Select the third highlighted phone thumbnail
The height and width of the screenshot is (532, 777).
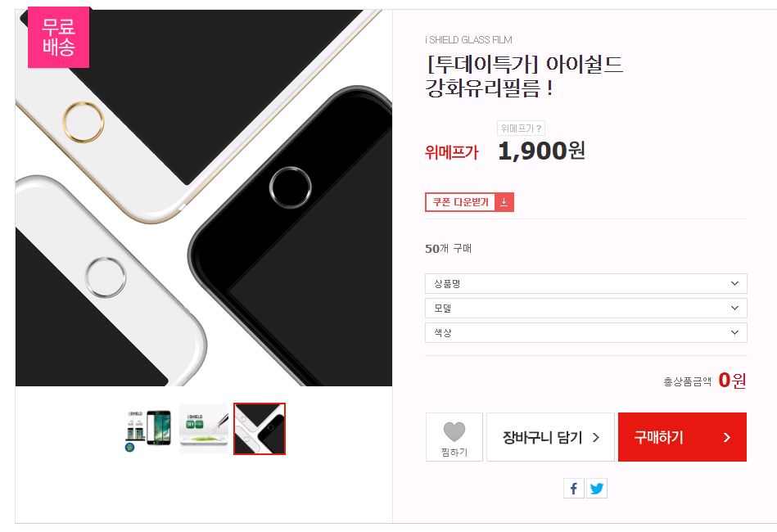260,429
